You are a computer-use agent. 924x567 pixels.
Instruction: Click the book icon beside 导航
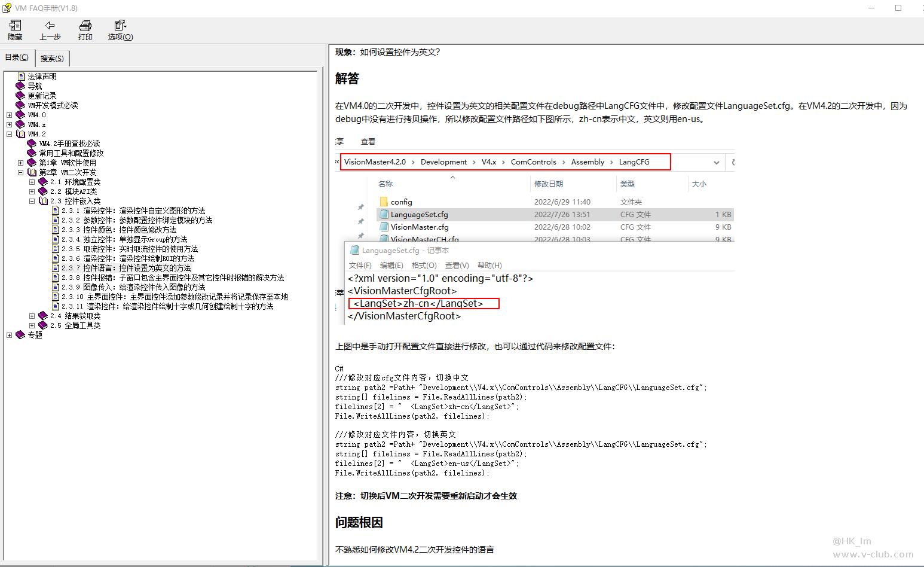(20, 86)
